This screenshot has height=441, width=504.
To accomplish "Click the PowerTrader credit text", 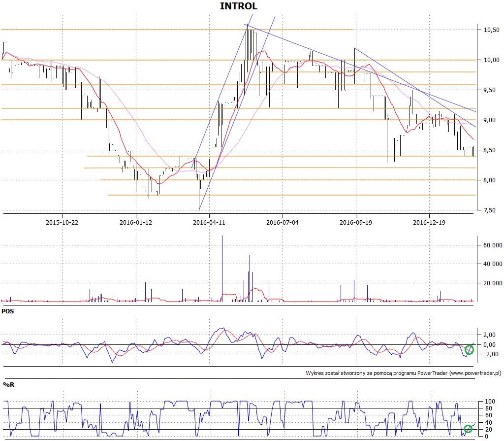I will [x=404, y=373].
